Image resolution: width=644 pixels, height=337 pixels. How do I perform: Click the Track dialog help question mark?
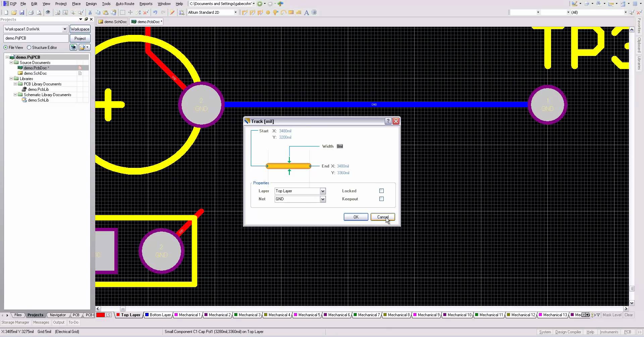388,121
